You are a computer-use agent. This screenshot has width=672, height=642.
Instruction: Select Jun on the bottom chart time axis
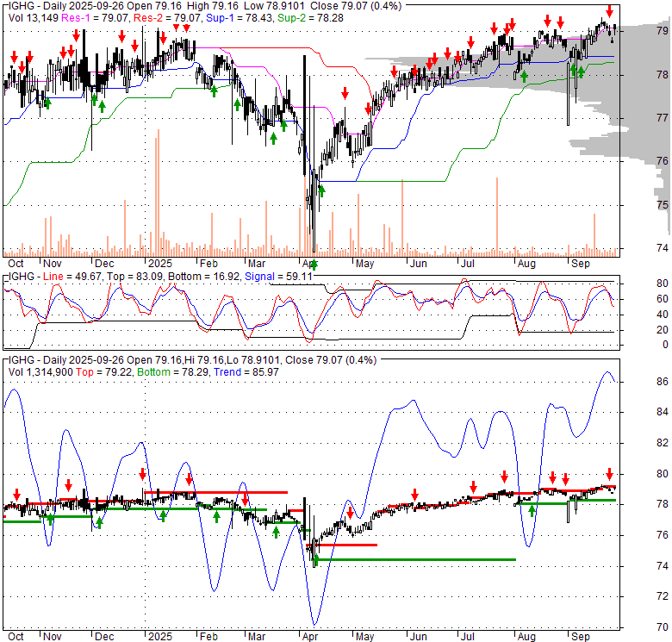coord(419,637)
